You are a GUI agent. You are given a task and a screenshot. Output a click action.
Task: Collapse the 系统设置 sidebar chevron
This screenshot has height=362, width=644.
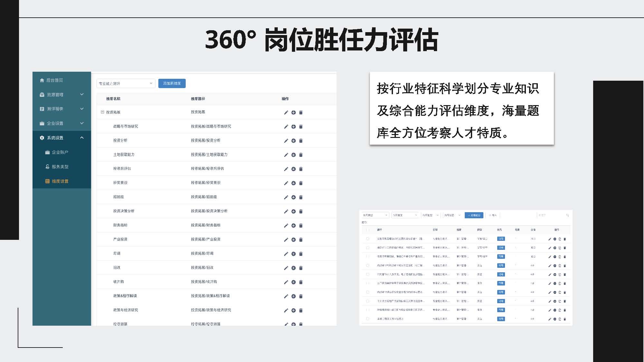coord(82,138)
